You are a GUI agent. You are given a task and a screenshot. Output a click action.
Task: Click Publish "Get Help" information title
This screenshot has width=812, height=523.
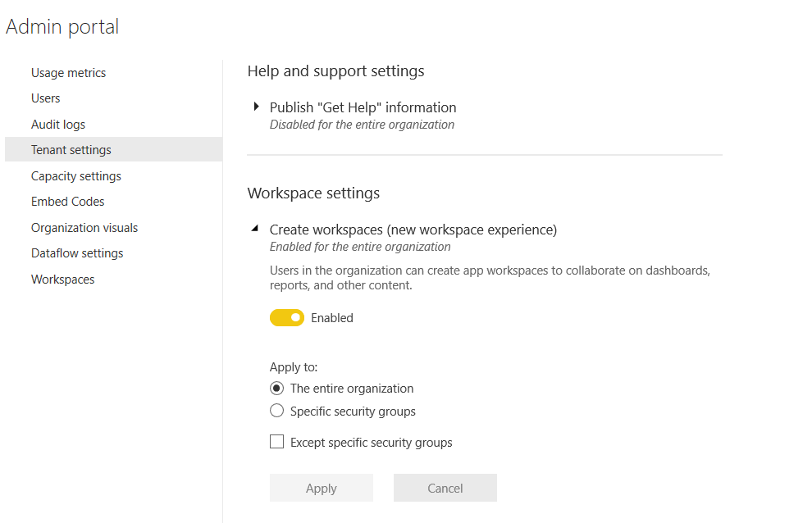coord(363,107)
